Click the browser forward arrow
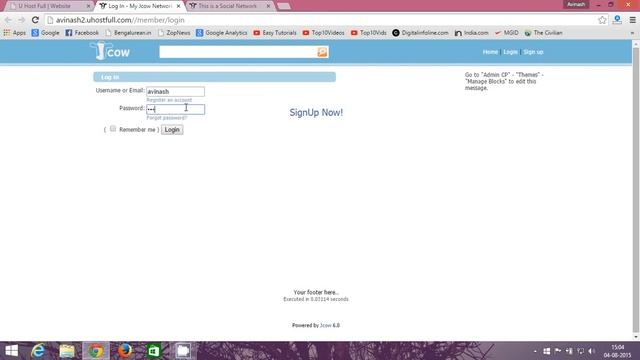 (x=22, y=20)
